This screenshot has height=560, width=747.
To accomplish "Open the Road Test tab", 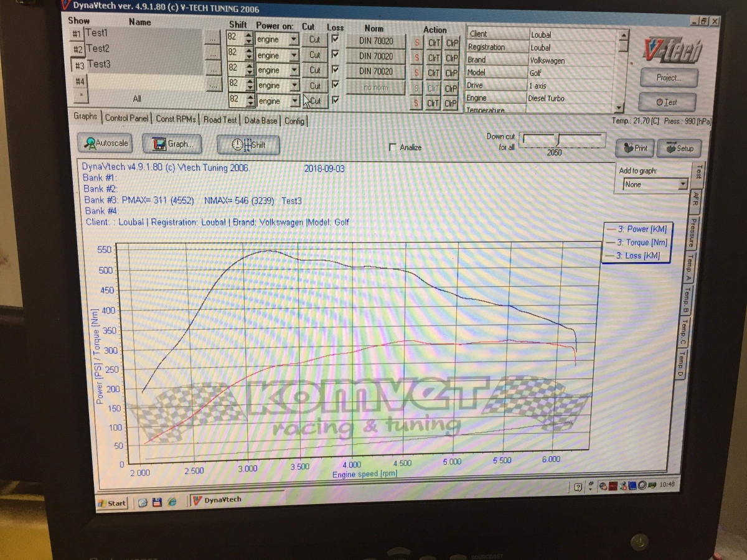I will click(x=220, y=119).
